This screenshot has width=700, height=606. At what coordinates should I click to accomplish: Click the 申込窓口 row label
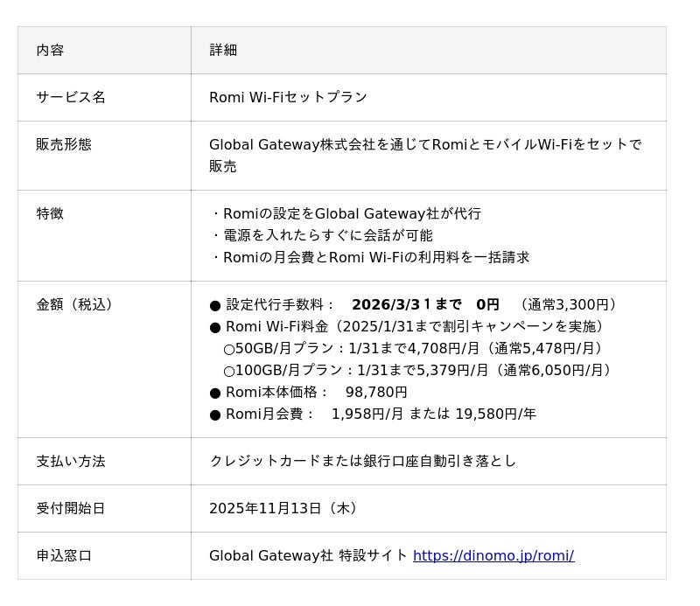click(x=63, y=555)
